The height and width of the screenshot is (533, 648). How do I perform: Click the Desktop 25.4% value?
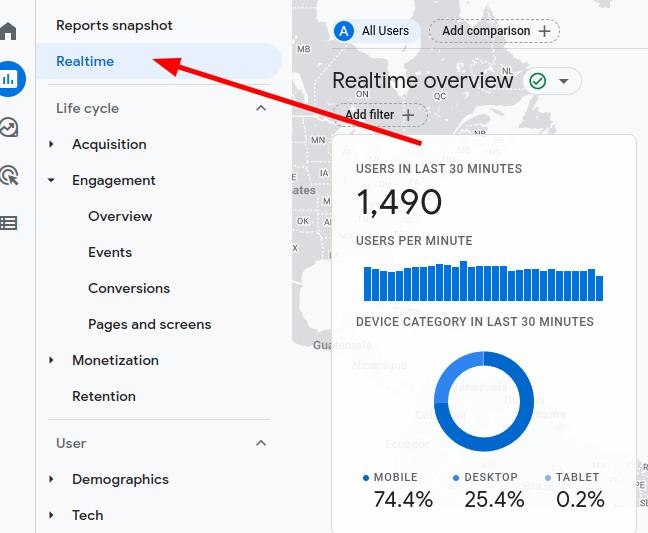[494, 499]
